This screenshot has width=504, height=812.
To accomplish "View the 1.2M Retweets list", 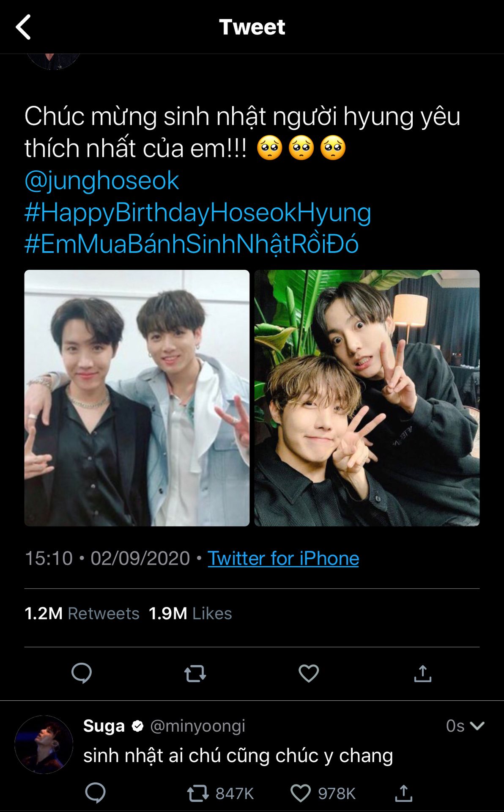I will coord(82,613).
